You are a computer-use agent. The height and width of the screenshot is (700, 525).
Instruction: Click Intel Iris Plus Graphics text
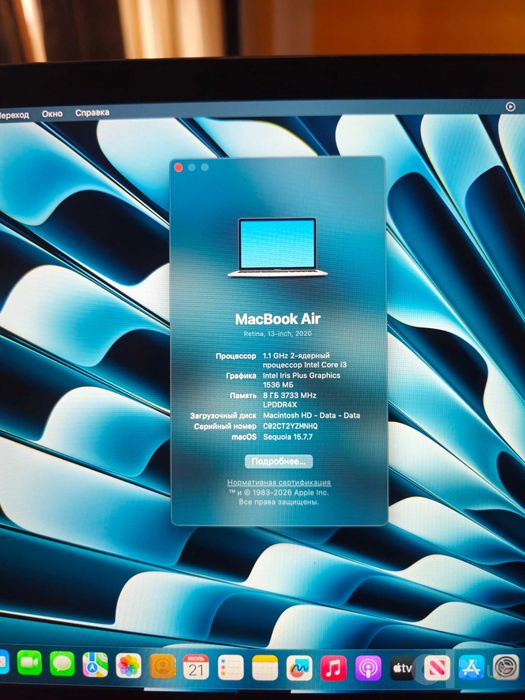301,375
